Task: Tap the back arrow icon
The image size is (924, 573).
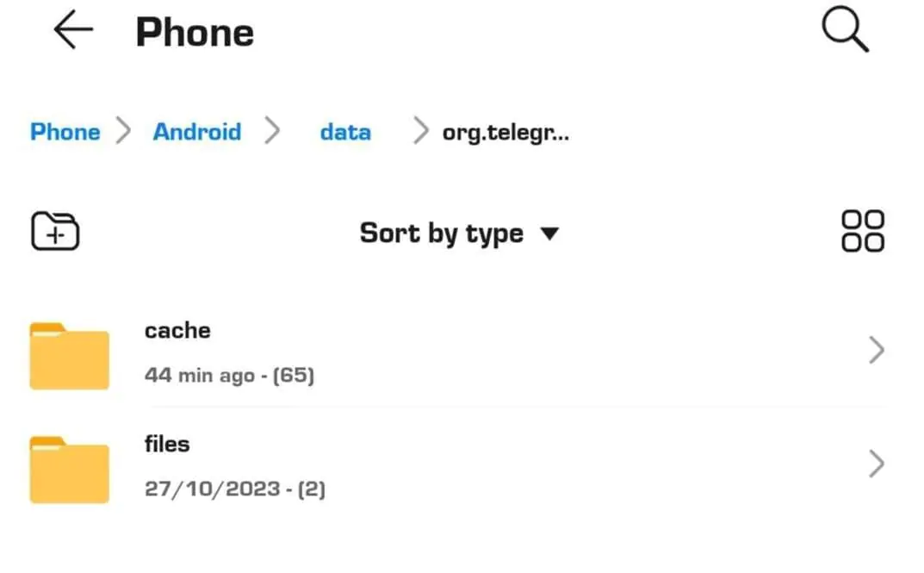Action: point(73,29)
